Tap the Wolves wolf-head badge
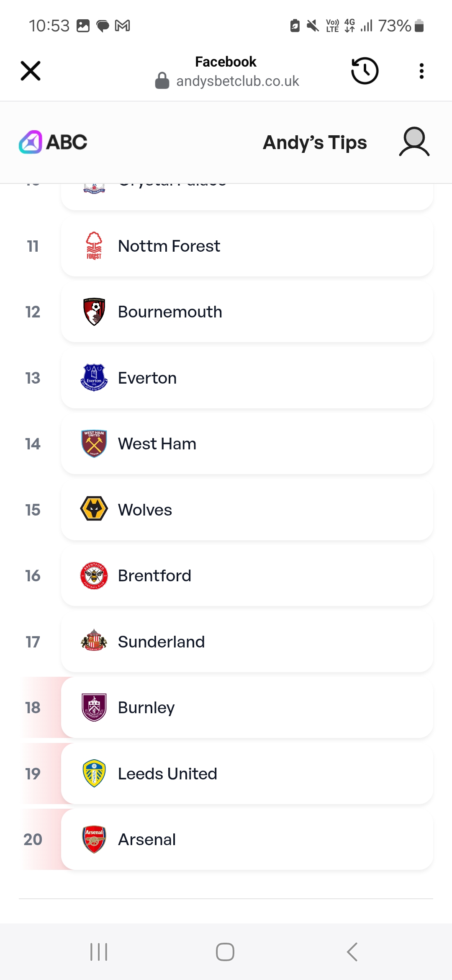452x980 pixels. coord(94,510)
